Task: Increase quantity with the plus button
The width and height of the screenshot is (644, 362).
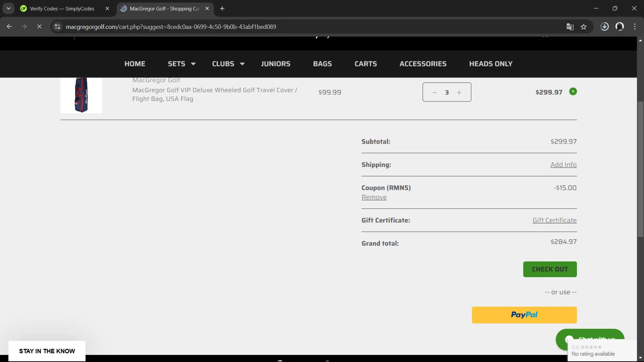Action: point(459,92)
